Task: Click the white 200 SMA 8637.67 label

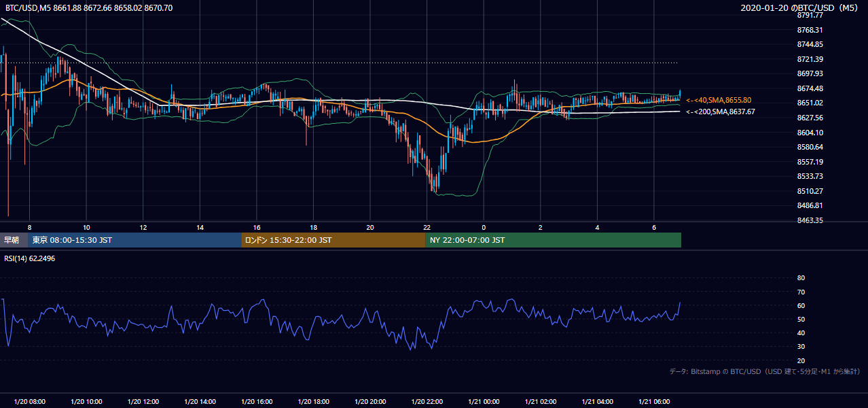Action: click(x=720, y=112)
